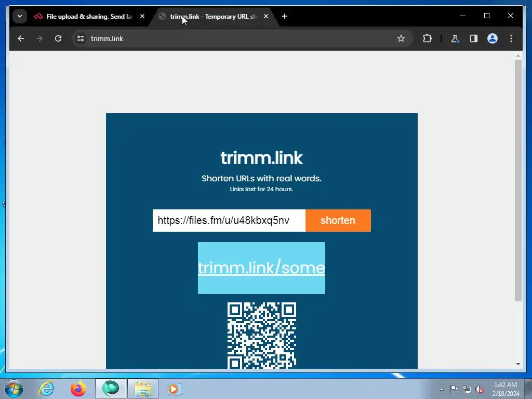Open Chrome Labs flask icon
This screenshot has width=532, height=399.
click(x=455, y=38)
